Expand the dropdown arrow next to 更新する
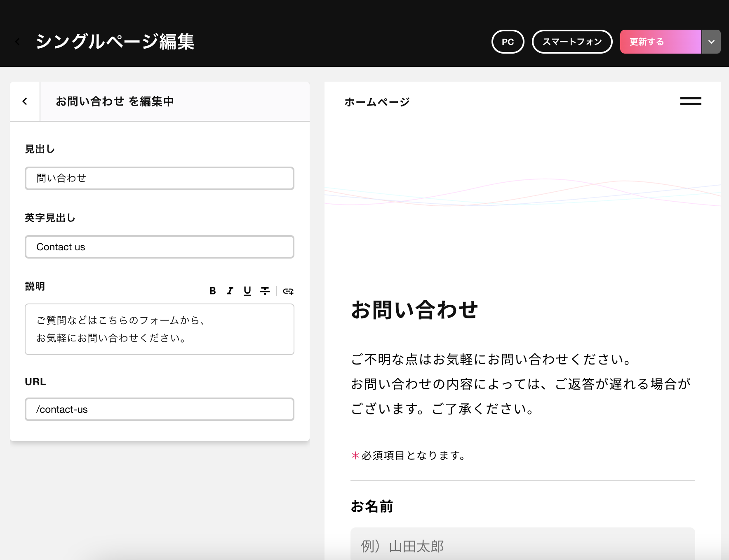The image size is (729, 560). click(x=711, y=42)
